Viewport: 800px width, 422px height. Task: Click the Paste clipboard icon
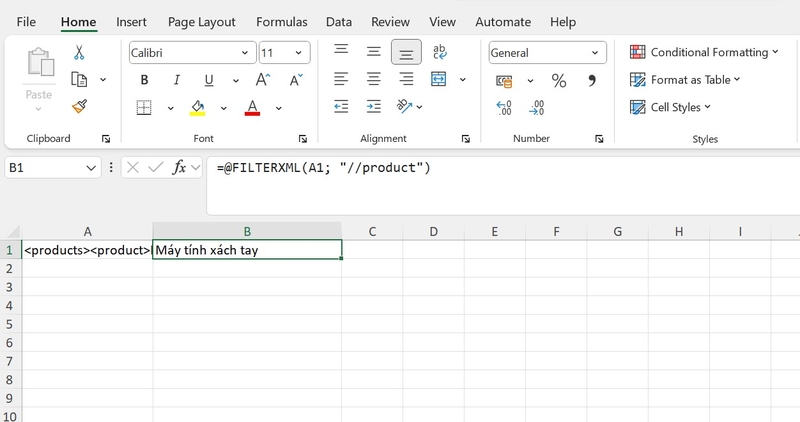(40, 62)
